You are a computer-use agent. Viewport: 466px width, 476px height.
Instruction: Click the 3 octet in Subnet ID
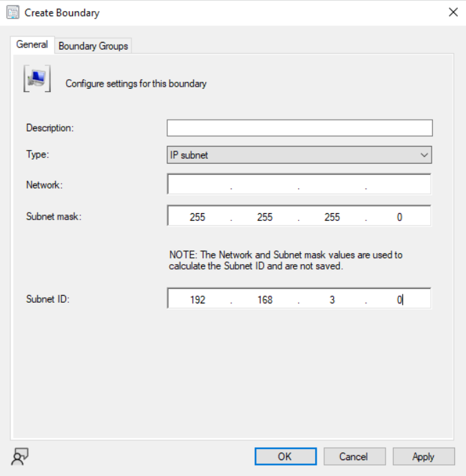(x=332, y=300)
